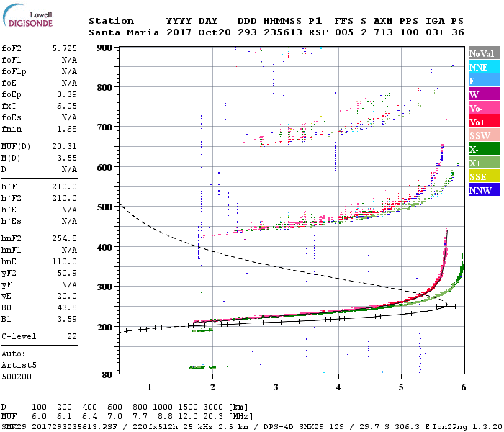Click the MUF(D) value 20.31

pyautogui.click(x=64, y=147)
